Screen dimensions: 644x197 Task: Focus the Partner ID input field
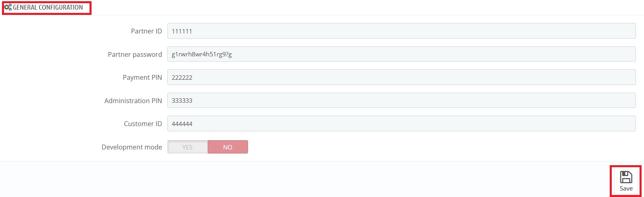coord(401,31)
